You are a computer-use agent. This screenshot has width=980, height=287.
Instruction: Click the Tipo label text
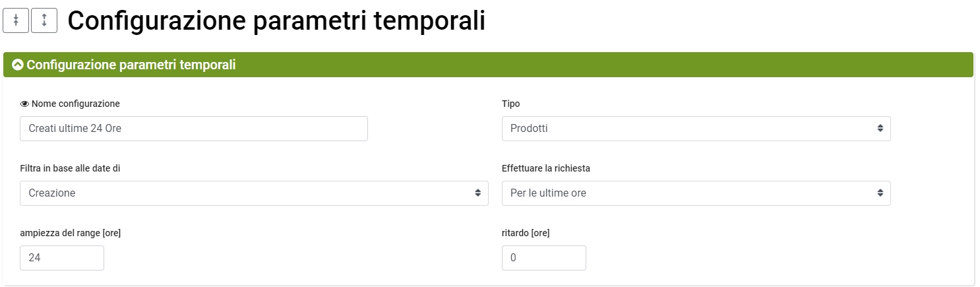[511, 104]
